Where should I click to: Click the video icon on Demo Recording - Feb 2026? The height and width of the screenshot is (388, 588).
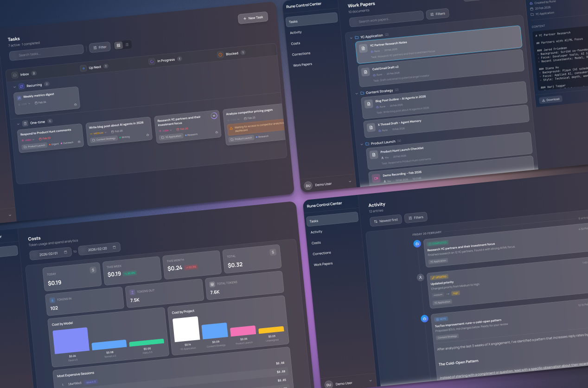coord(376,178)
